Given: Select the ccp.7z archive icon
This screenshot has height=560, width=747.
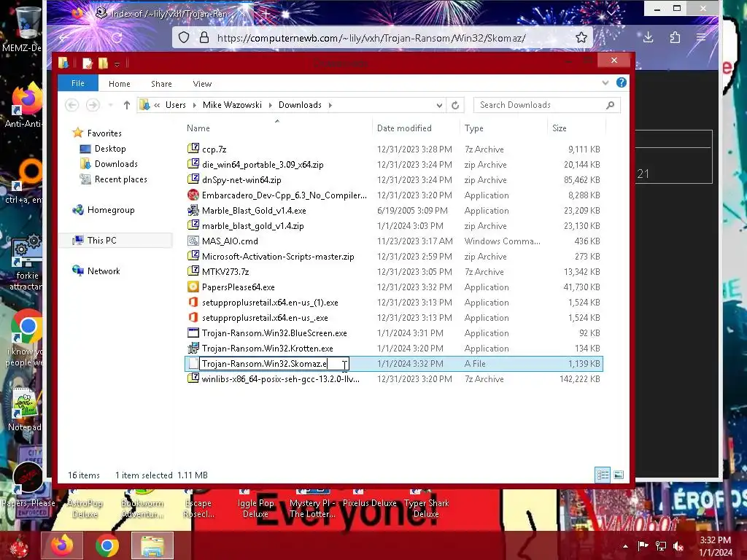Looking at the screenshot, I should coord(193,149).
